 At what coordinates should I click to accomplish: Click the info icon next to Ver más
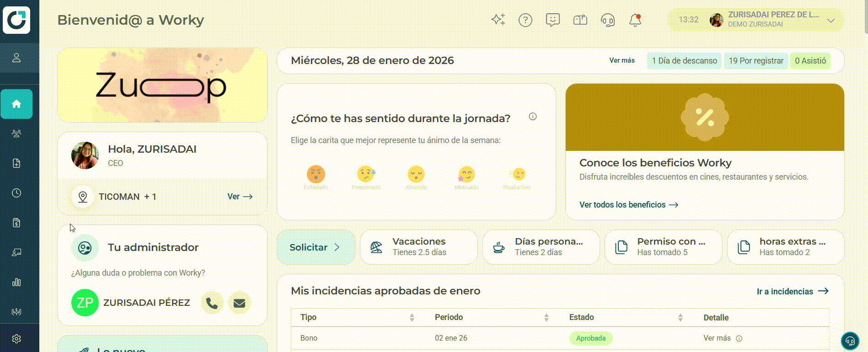[x=739, y=339]
